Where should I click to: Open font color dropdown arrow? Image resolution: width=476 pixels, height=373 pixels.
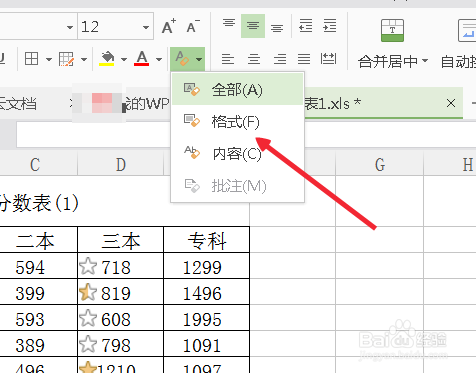pos(159,59)
